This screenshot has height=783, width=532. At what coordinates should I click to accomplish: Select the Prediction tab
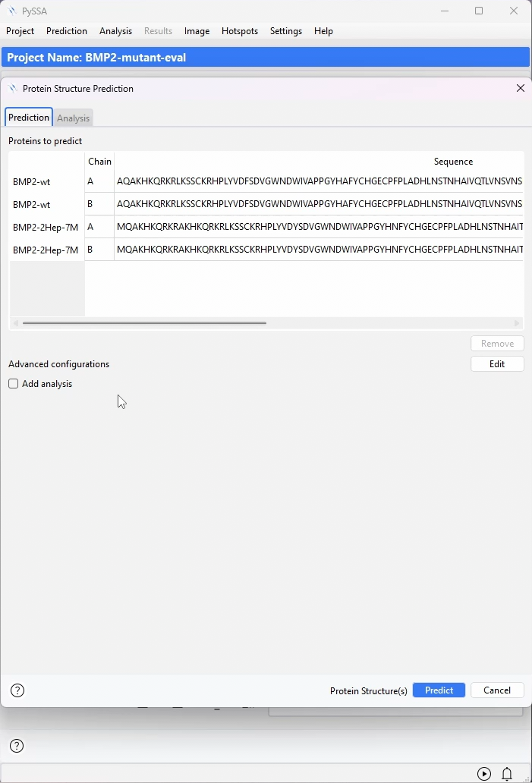(29, 118)
